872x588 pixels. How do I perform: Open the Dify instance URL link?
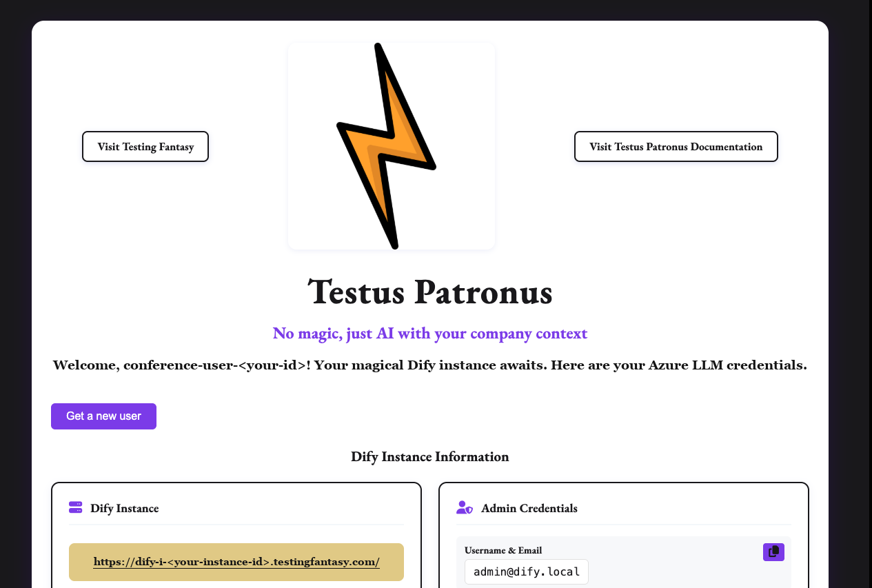coord(236,562)
